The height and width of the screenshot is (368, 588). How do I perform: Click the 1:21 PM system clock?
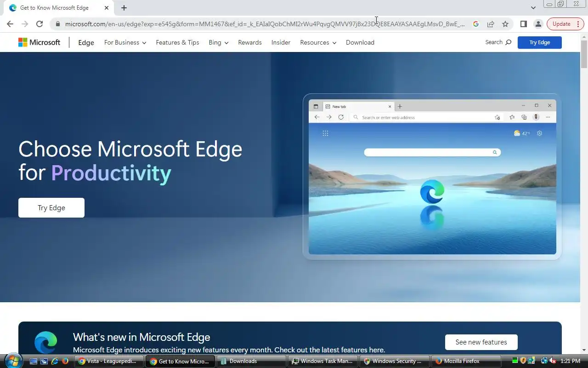click(571, 361)
